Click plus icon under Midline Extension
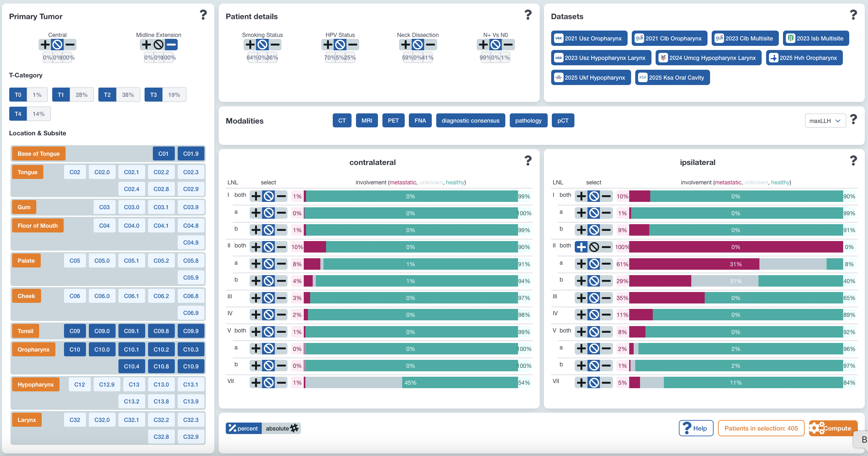The width and height of the screenshot is (868, 456). [x=146, y=45]
